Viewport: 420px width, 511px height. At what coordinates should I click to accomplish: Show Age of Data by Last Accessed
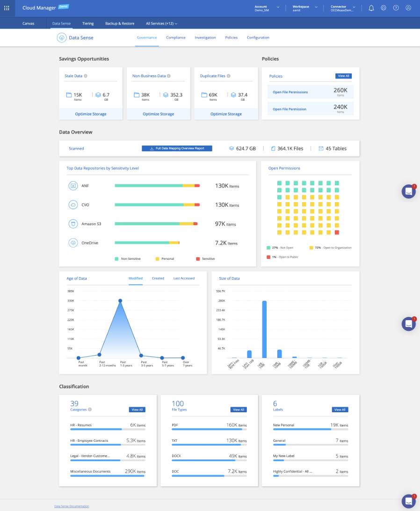pyautogui.click(x=184, y=278)
